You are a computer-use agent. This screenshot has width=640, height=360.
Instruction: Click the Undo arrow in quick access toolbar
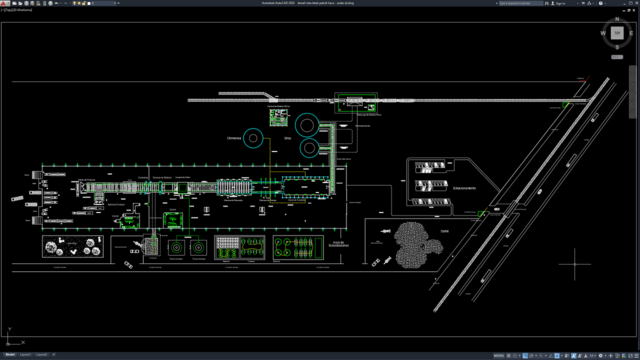(x=57, y=3)
